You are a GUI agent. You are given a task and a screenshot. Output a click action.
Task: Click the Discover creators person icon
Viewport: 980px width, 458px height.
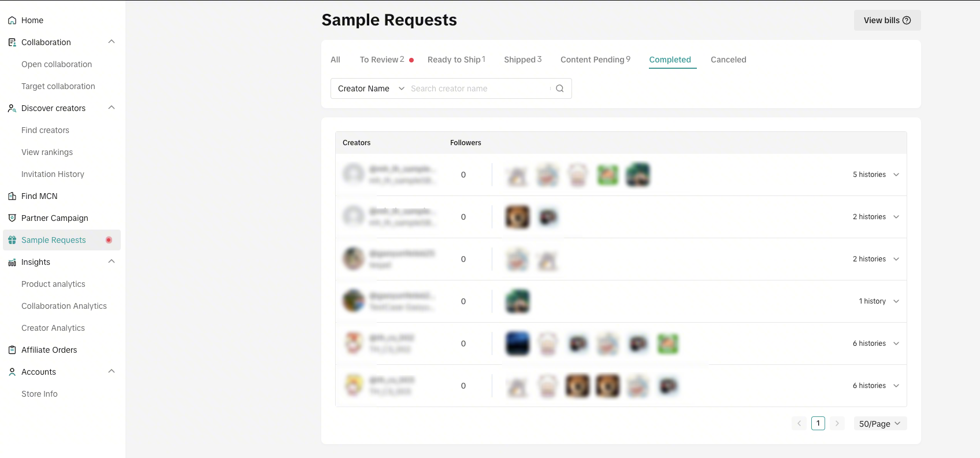point(12,108)
